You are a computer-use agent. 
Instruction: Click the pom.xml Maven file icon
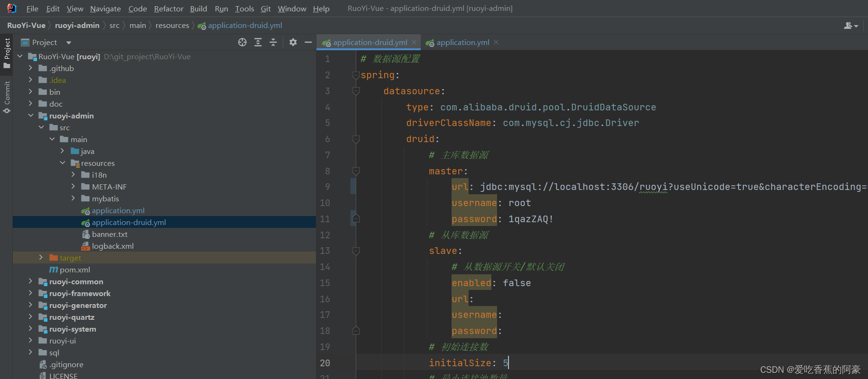pos(54,270)
